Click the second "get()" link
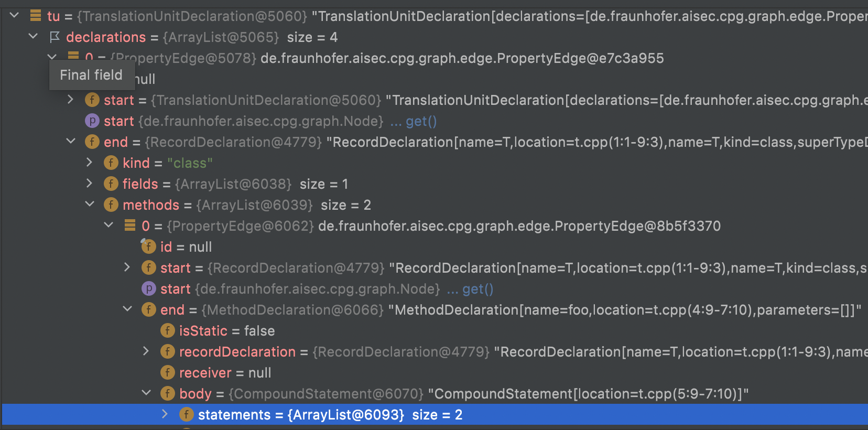 [x=478, y=288]
